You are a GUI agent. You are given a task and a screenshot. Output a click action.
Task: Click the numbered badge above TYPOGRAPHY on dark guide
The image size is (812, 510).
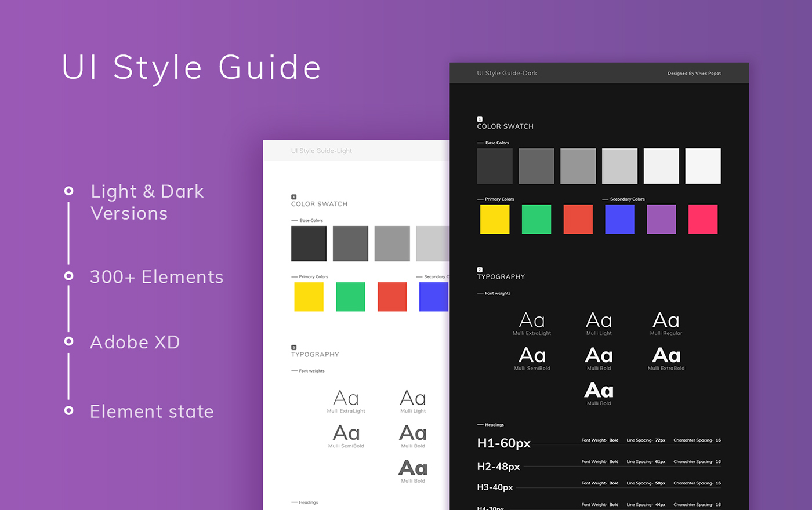click(x=478, y=269)
